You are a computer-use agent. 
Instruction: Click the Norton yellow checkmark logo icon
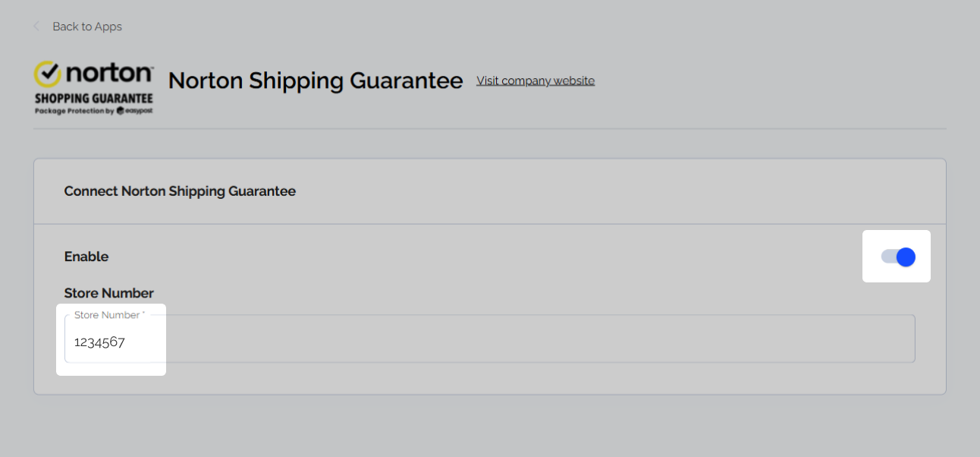pyautogui.click(x=47, y=74)
